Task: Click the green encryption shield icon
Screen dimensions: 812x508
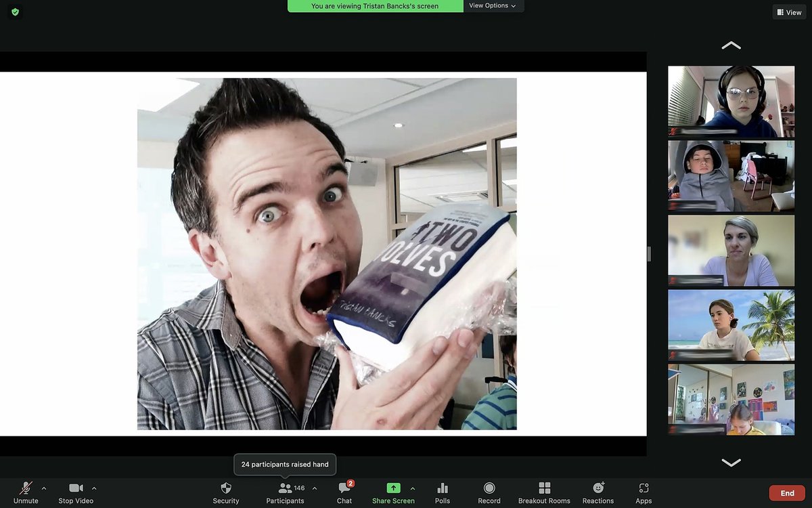Action: pos(15,12)
